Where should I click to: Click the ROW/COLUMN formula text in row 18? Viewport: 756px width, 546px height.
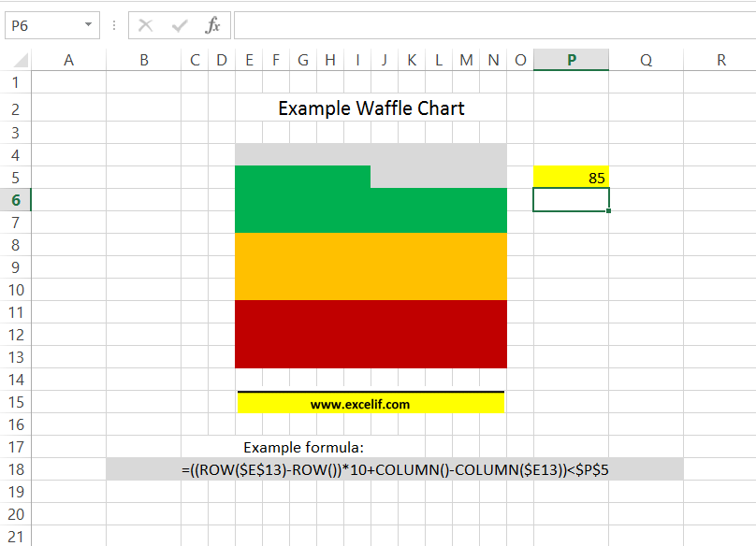(395, 470)
